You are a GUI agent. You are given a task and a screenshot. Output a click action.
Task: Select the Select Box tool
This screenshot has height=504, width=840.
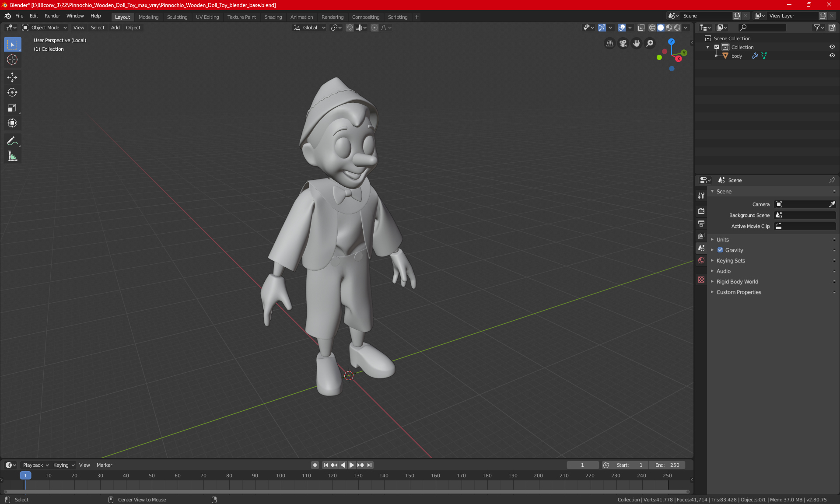12,45
